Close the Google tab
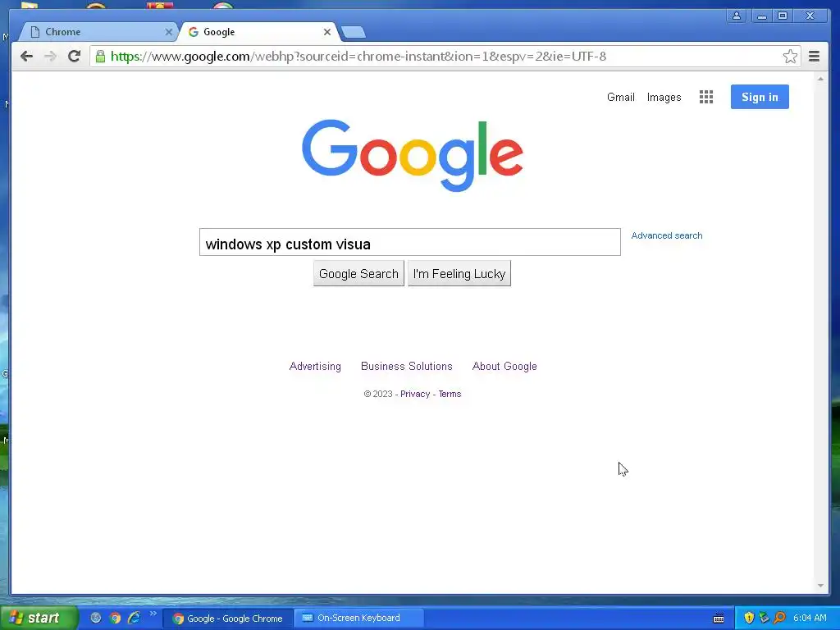 [326, 32]
